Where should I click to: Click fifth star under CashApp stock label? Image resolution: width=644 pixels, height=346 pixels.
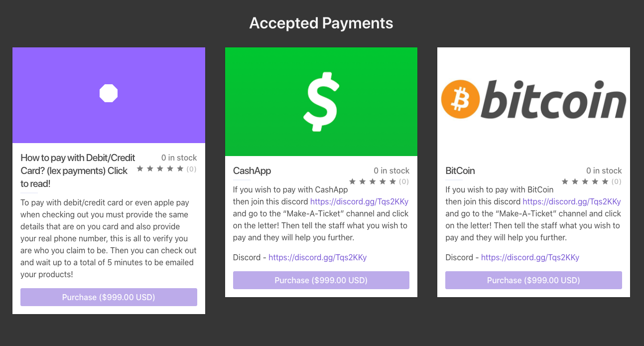pos(393,181)
